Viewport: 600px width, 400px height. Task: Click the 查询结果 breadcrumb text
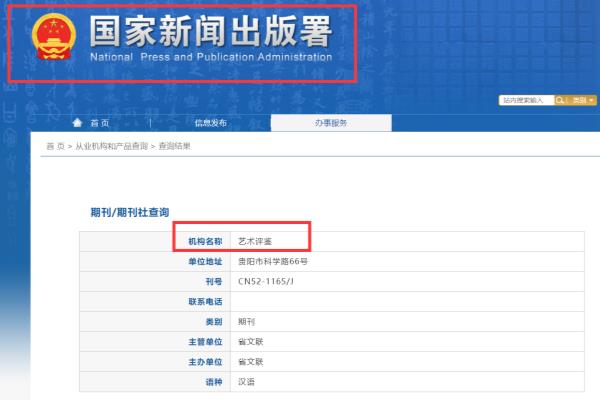point(174,146)
